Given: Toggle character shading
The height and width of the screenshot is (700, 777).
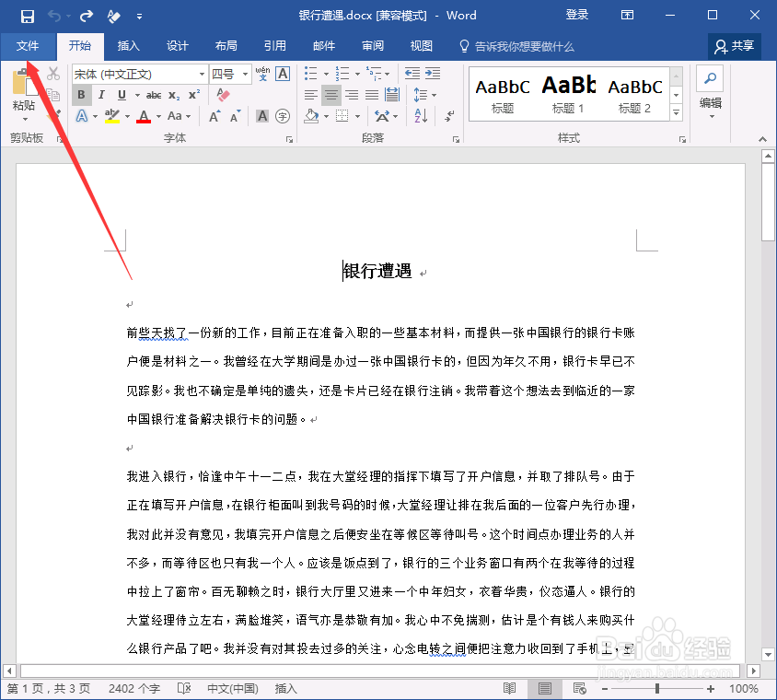Looking at the screenshot, I should tap(262, 116).
